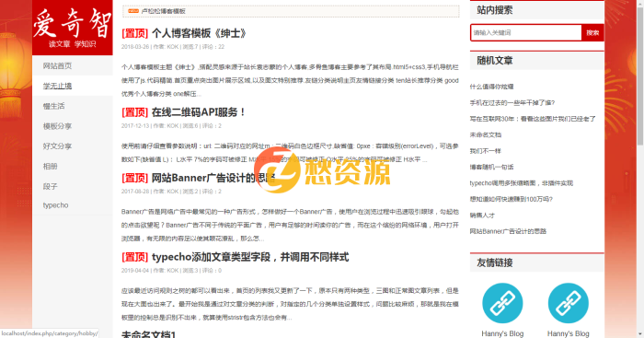Open random article 我们不一样
The image size is (644, 338).
click(x=486, y=151)
